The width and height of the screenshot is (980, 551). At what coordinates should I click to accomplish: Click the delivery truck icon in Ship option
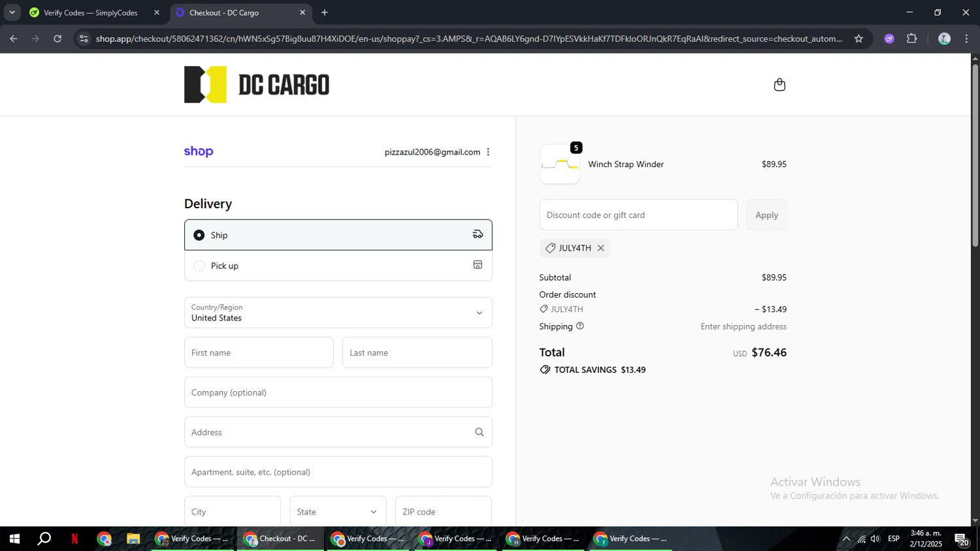tap(478, 234)
